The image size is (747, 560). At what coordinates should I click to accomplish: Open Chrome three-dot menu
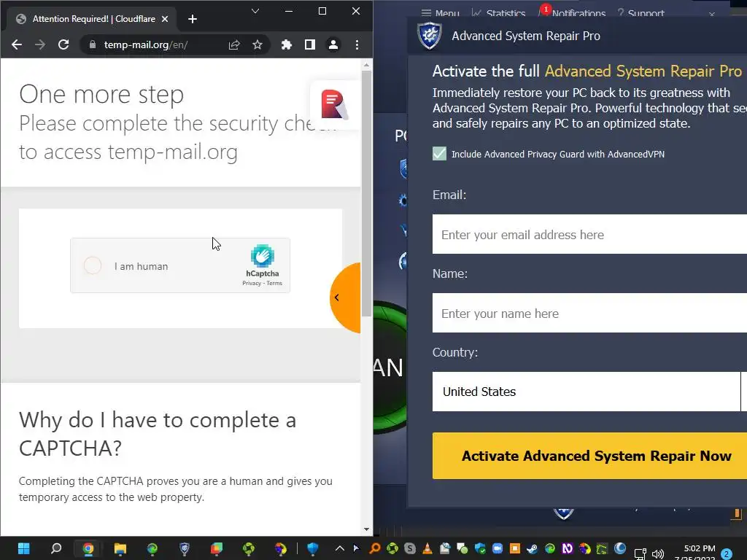357,44
